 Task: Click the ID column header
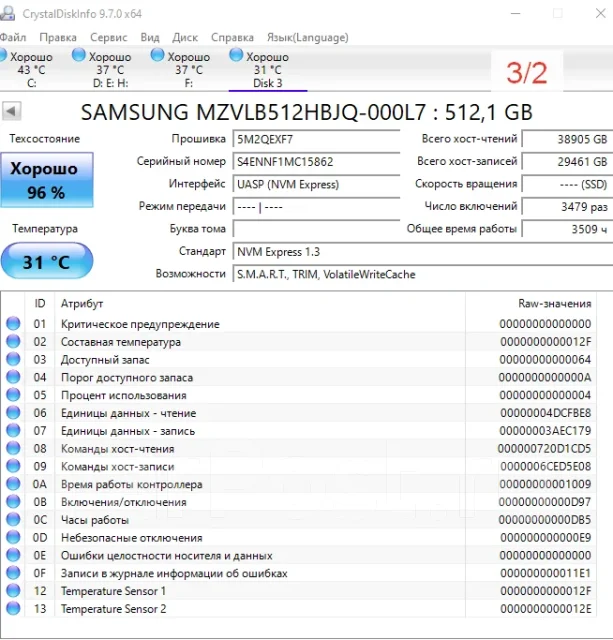[x=40, y=303]
